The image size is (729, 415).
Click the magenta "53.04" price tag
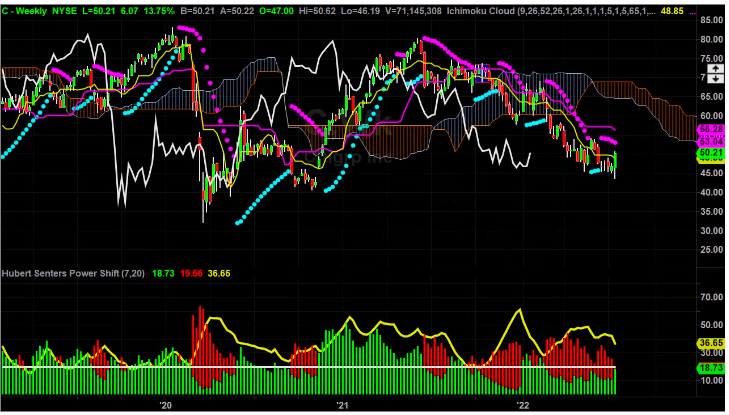tap(711, 141)
